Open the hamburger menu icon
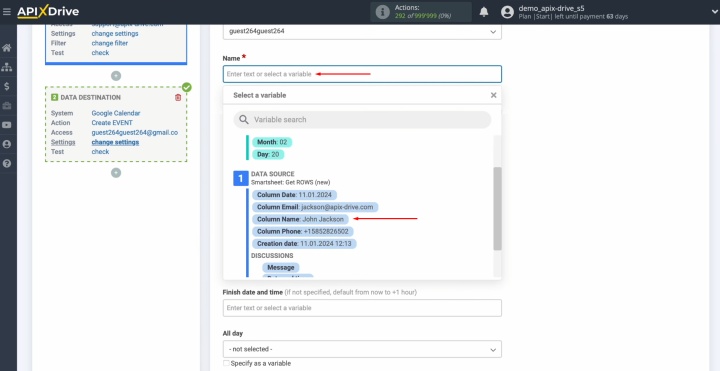Screen dimensions: 720x371 pos(6,11)
